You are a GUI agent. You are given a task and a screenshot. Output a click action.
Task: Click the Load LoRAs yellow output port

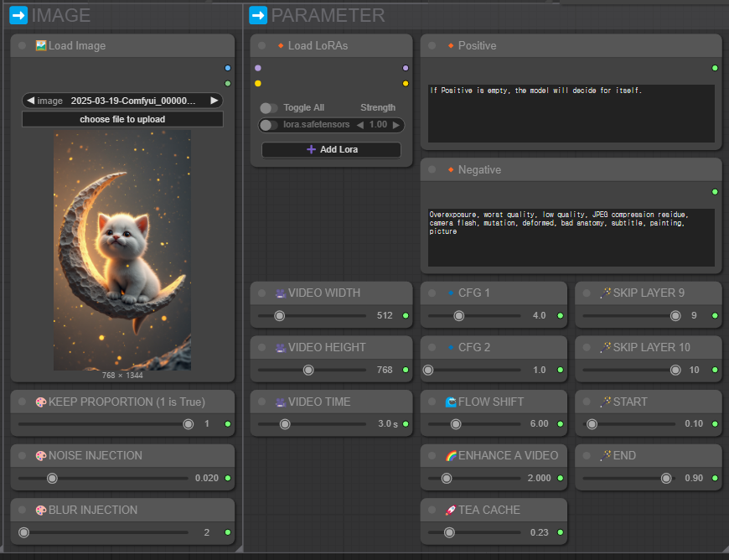click(406, 84)
